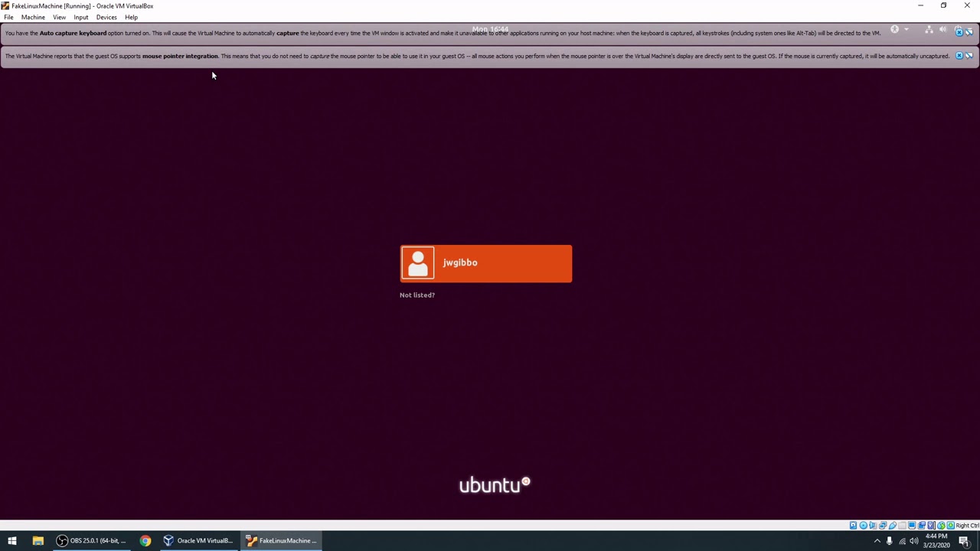Click VirtualBox window title bar icon
The height and width of the screenshot is (551, 980).
(x=5, y=5)
